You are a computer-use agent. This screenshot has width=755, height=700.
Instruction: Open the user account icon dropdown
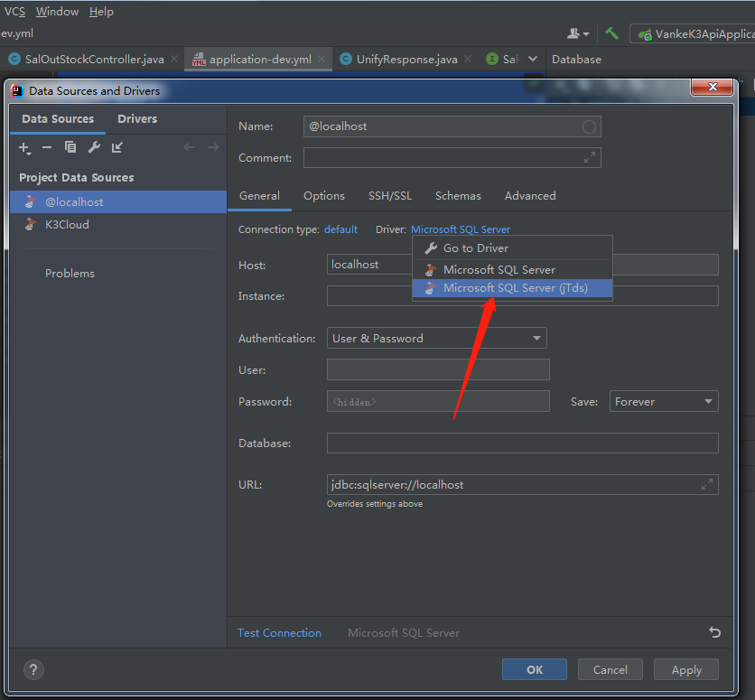pos(578,33)
